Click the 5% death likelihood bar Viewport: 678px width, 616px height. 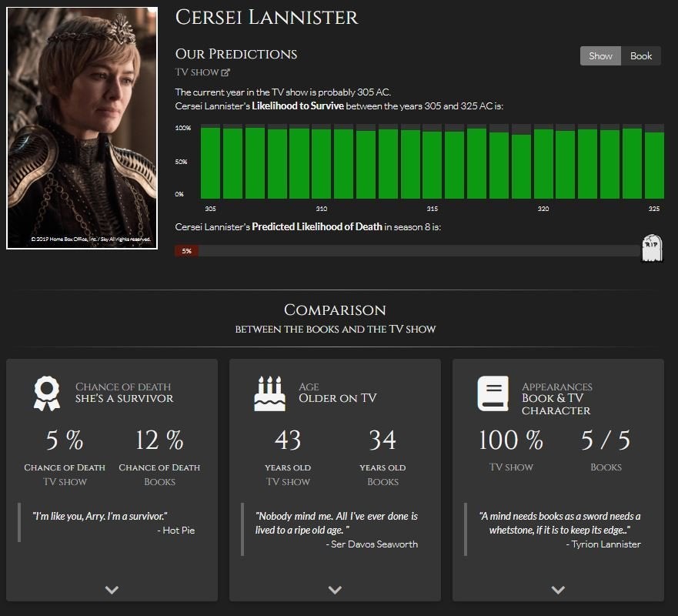pyautogui.click(x=186, y=251)
